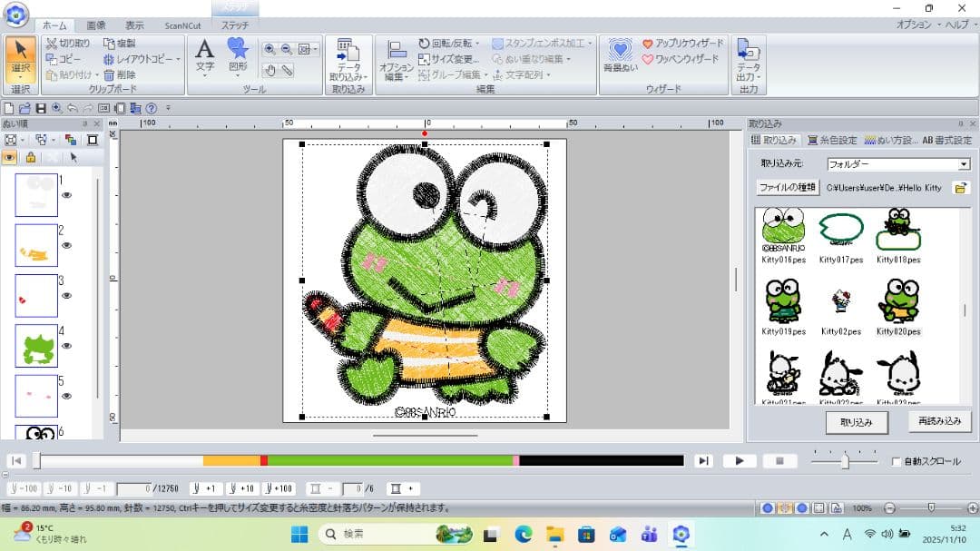Open the 糸色設定 panel tab
This screenshot has width=980, height=551.
pyautogui.click(x=831, y=141)
